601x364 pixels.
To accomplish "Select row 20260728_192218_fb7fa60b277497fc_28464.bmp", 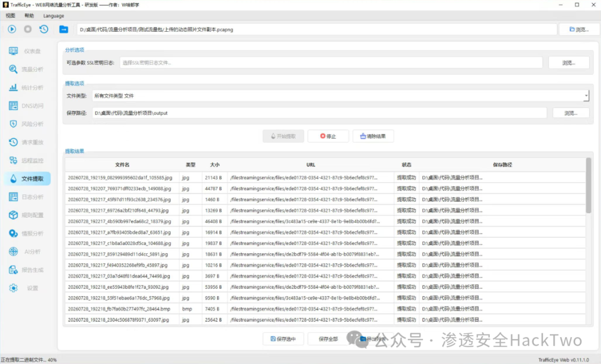I will point(326,309).
